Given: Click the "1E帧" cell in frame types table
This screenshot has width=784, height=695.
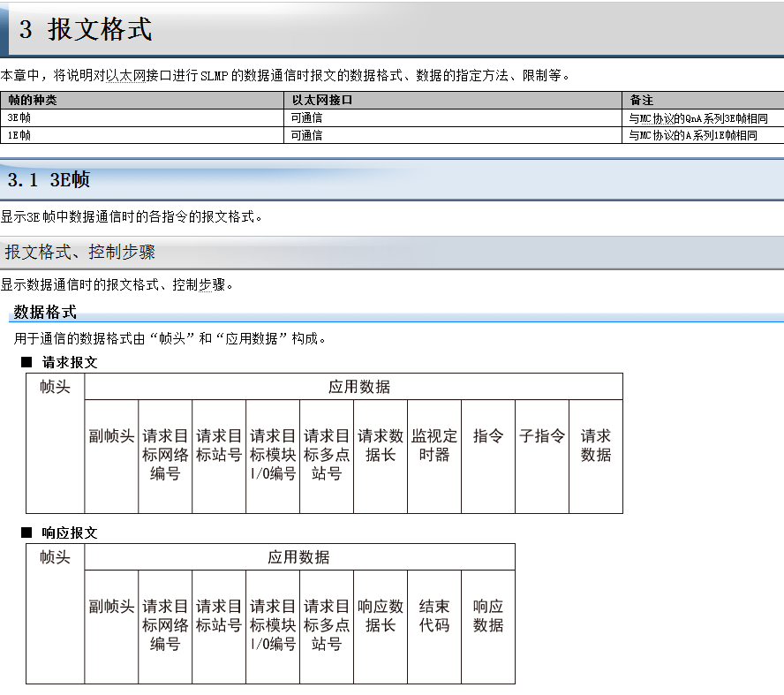Looking at the screenshot, I should 19,136.
